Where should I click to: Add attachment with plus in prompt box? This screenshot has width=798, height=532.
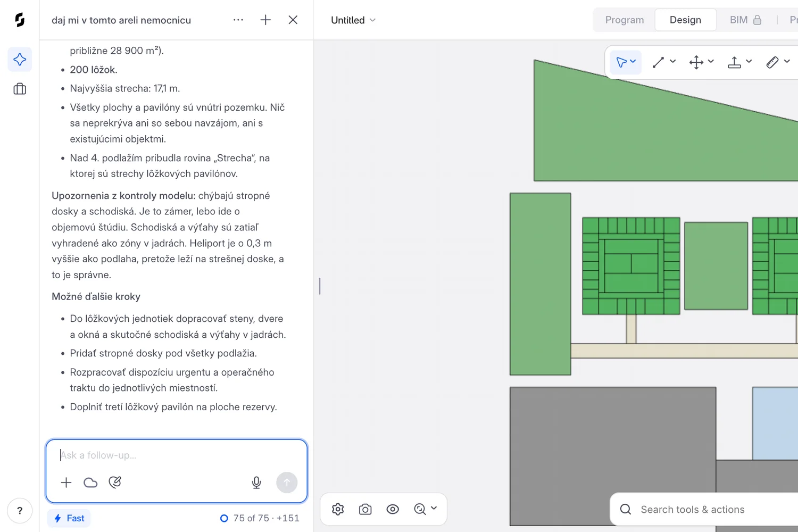coord(66,483)
